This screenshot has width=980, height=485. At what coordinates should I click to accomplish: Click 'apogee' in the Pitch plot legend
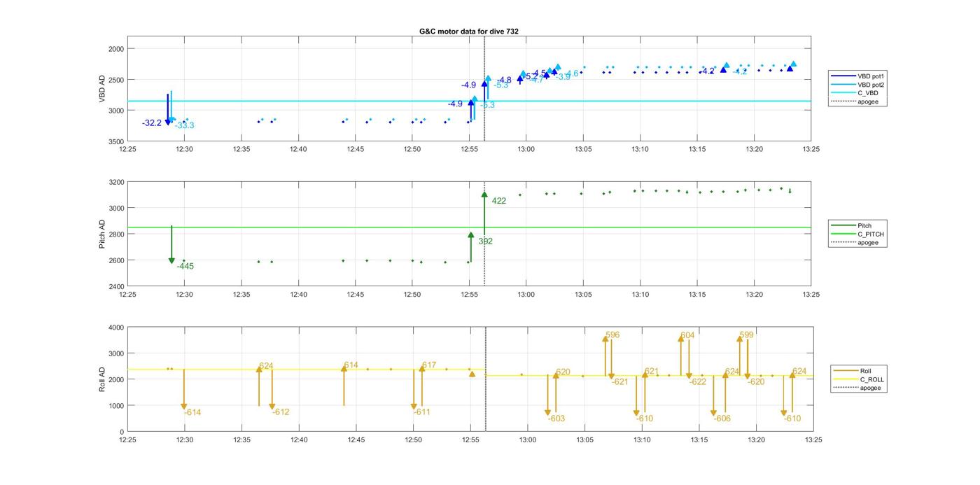(868, 243)
